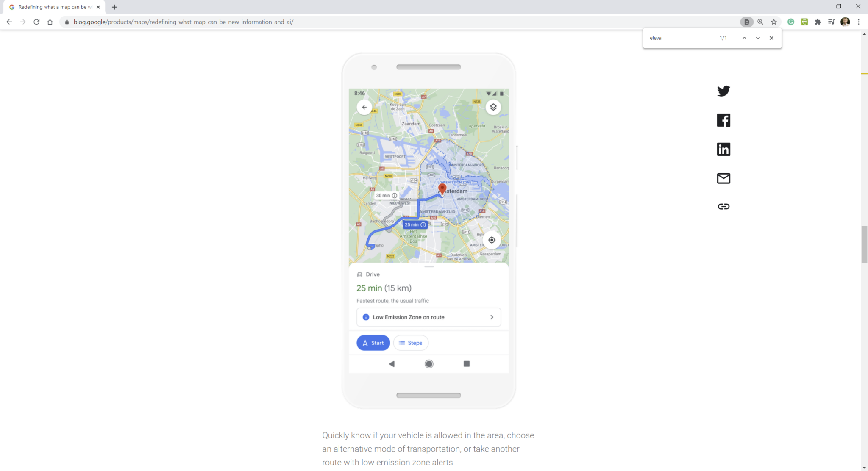Click the Start navigation button
Image resolution: width=868 pixels, height=471 pixels.
(x=373, y=343)
